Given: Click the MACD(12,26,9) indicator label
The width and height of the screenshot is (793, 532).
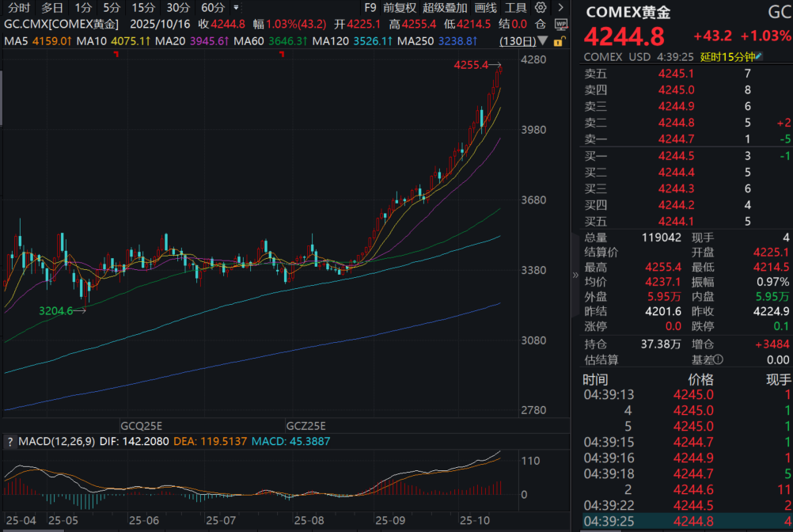Looking at the screenshot, I should click(x=54, y=441).
